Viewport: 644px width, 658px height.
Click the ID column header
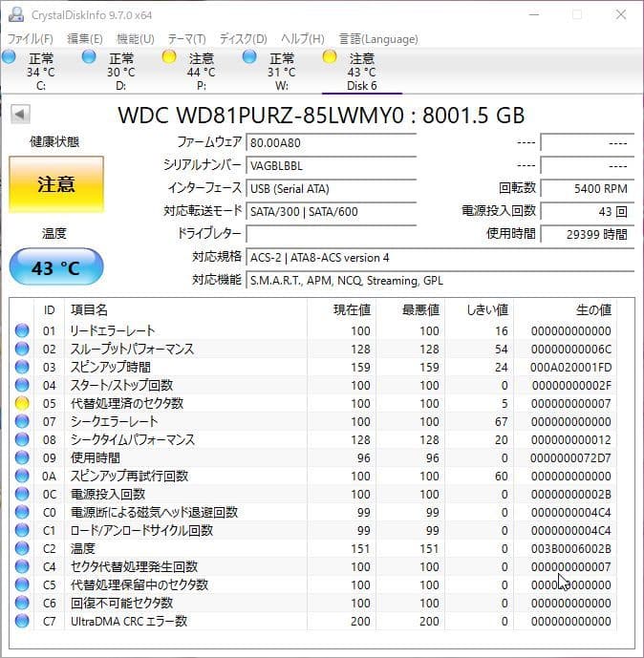point(49,309)
